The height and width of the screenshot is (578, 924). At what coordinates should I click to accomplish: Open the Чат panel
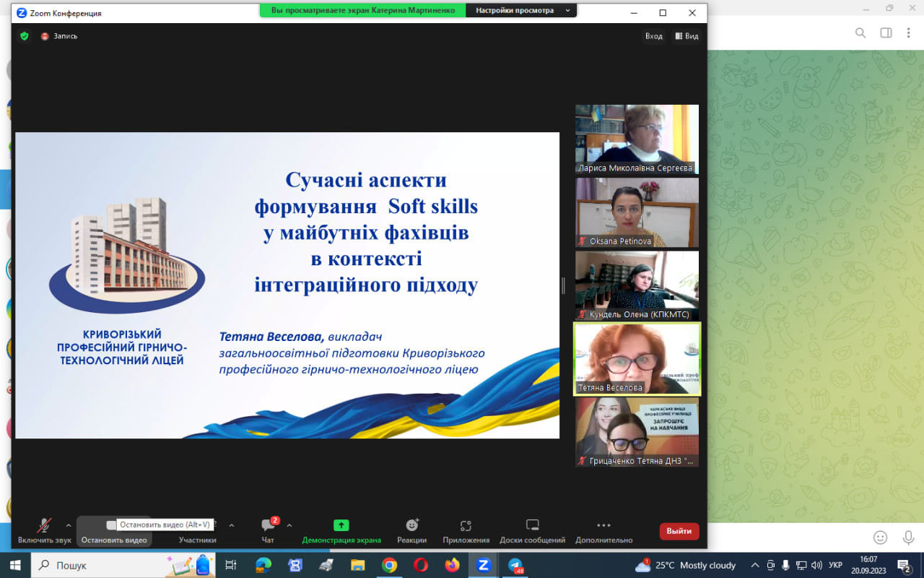coord(268,530)
